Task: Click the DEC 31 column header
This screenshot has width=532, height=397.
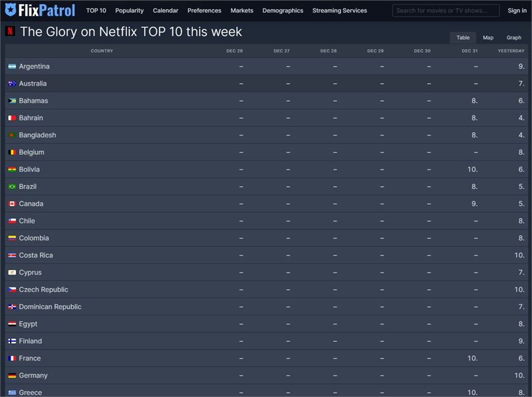Action: (469, 51)
